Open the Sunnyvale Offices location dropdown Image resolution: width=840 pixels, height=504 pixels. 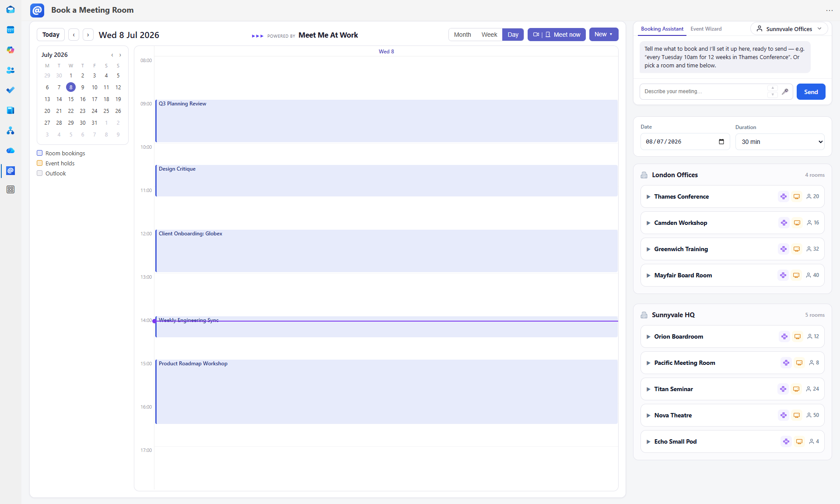[x=789, y=29]
